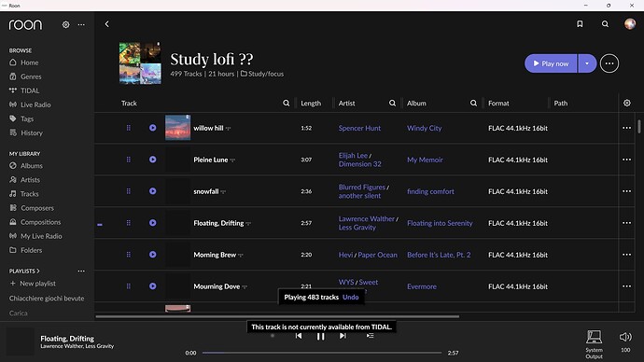This screenshot has height=362, width=644.
Task: Create a New playlist
Action: pyautogui.click(x=33, y=284)
